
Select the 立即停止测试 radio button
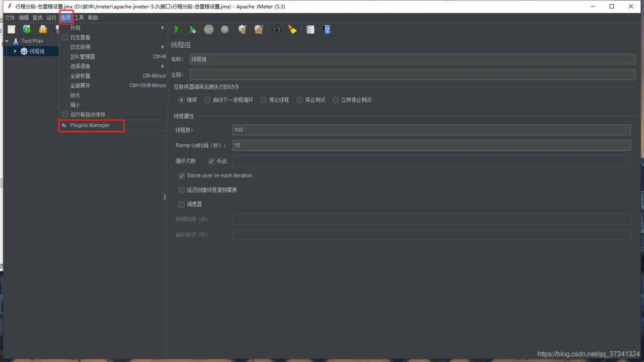(336, 100)
